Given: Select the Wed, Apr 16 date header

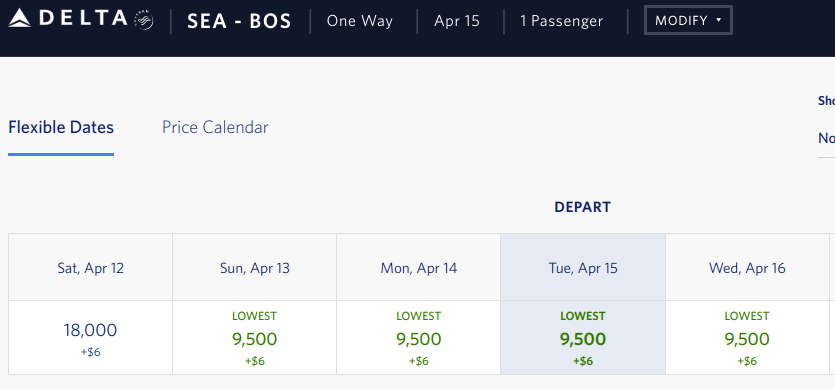Looking at the screenshot, I should point(747,268).
